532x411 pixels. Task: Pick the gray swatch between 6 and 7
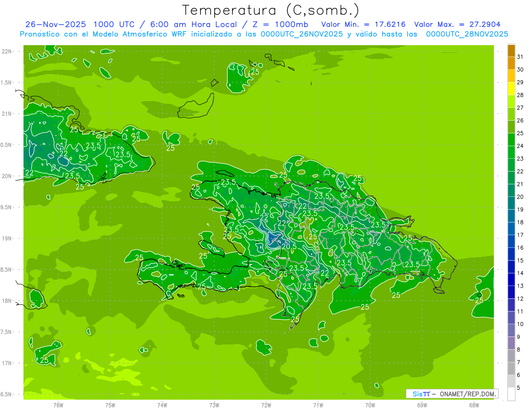coord(511,369)
